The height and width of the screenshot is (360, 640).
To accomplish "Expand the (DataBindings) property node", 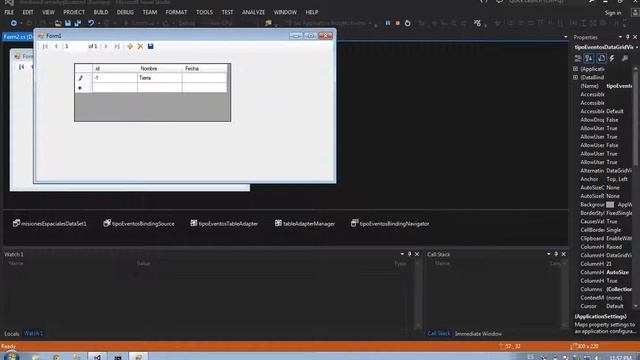I will (576, 78).
